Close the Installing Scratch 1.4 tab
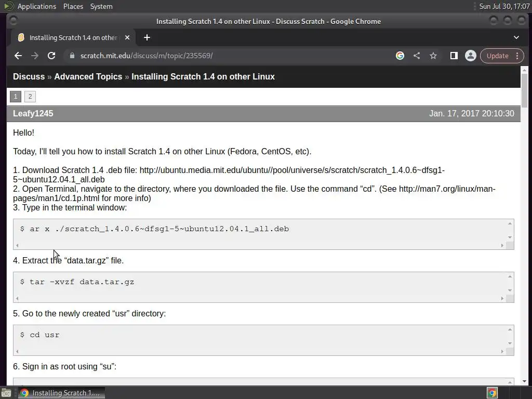532x399 pixels. point(127,37)
